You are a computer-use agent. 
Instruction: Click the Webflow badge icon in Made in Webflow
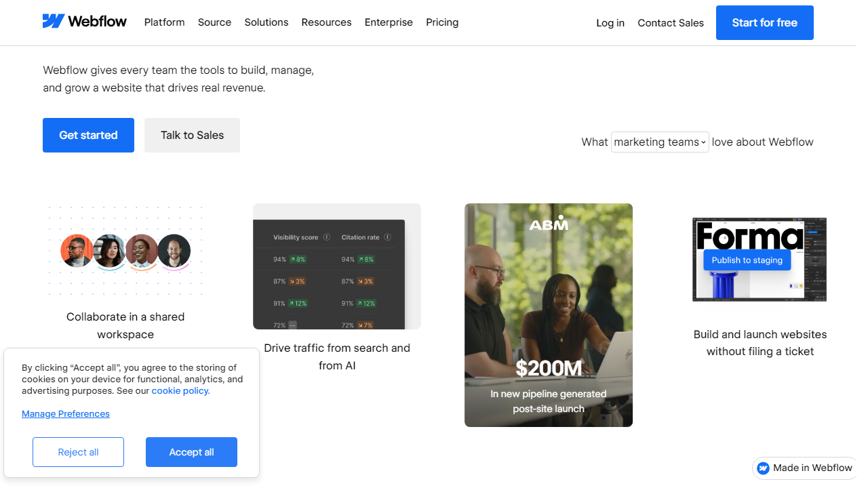[x=764, y=468]
